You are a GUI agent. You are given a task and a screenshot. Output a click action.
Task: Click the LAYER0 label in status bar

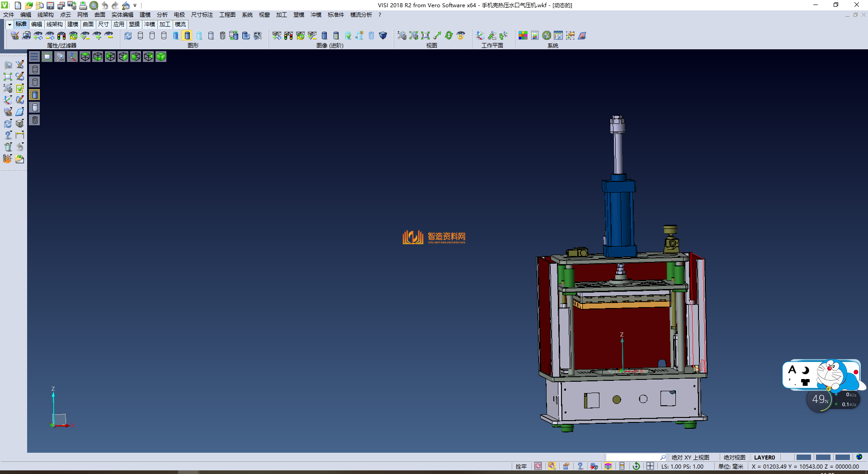click(764, 457)
